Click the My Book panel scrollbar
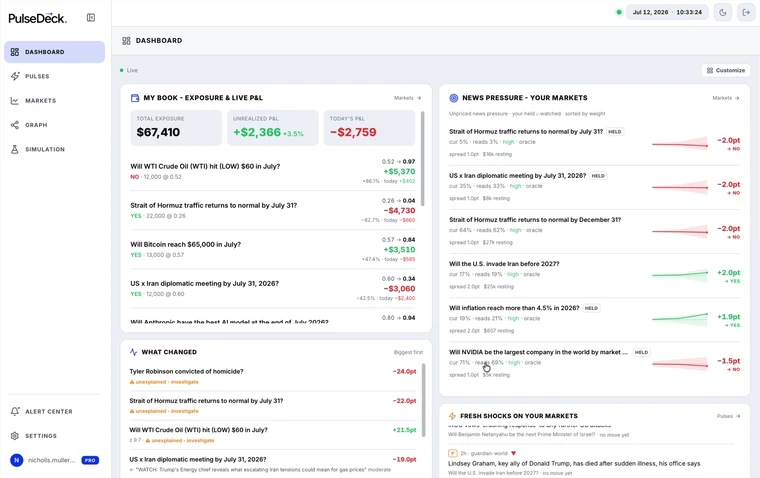 [x=423, y=159]
